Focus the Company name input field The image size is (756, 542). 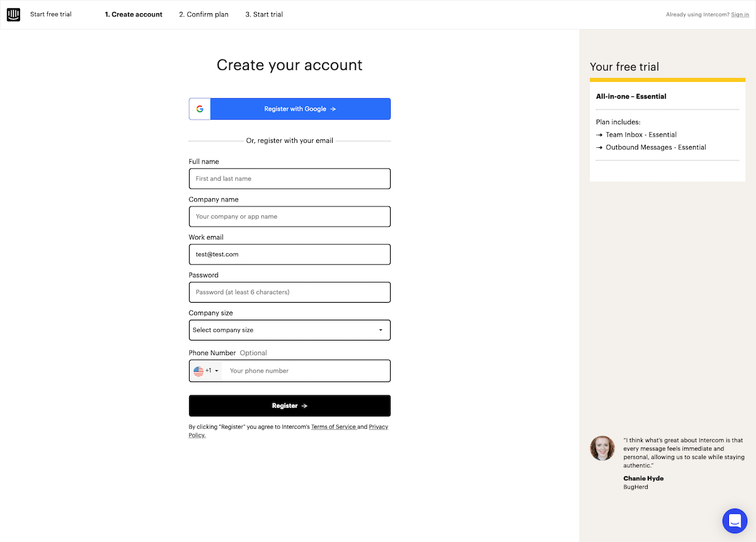(x=290, y=217)
